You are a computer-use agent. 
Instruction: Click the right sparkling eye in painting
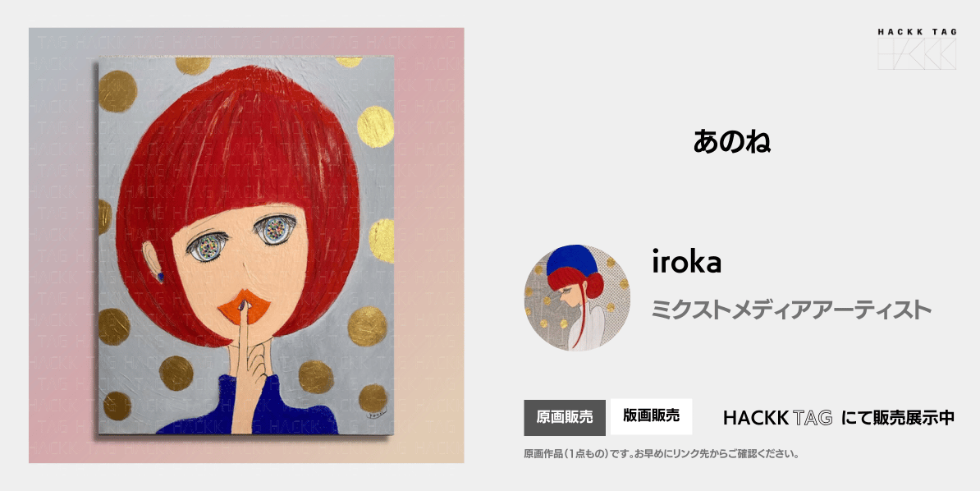[x=275, y=231]
